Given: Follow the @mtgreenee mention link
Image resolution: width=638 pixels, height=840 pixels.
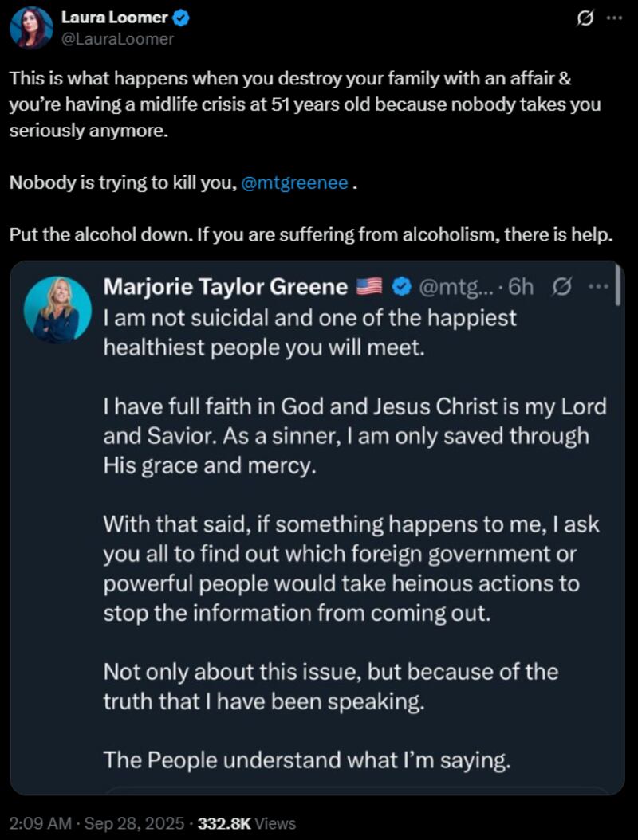Looking at the screenshot, I should [294, 183].
